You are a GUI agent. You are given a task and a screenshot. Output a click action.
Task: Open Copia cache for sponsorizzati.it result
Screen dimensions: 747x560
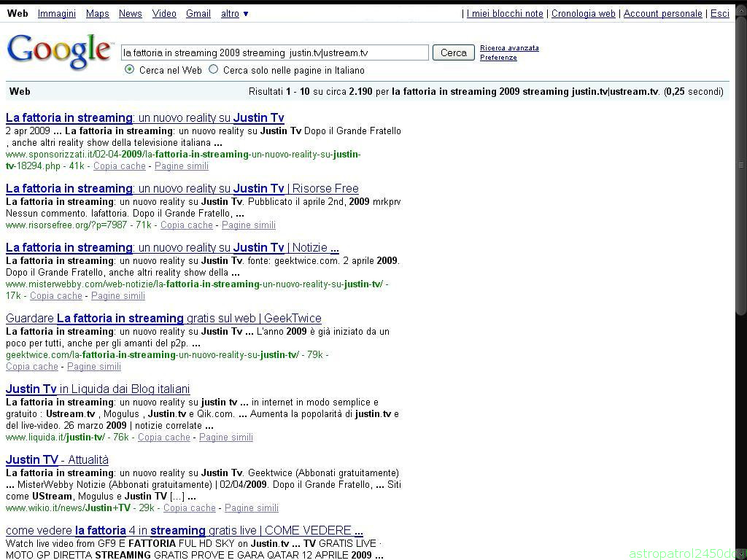120,166
